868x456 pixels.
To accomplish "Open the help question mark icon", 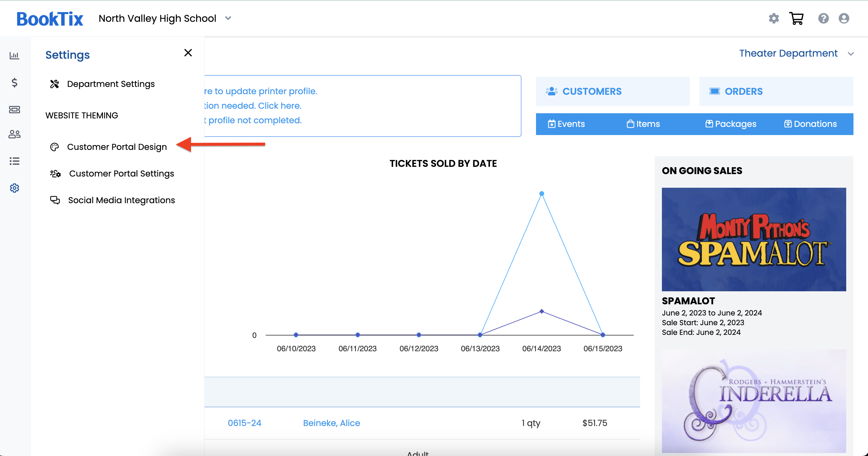I will tap(823, 18).
